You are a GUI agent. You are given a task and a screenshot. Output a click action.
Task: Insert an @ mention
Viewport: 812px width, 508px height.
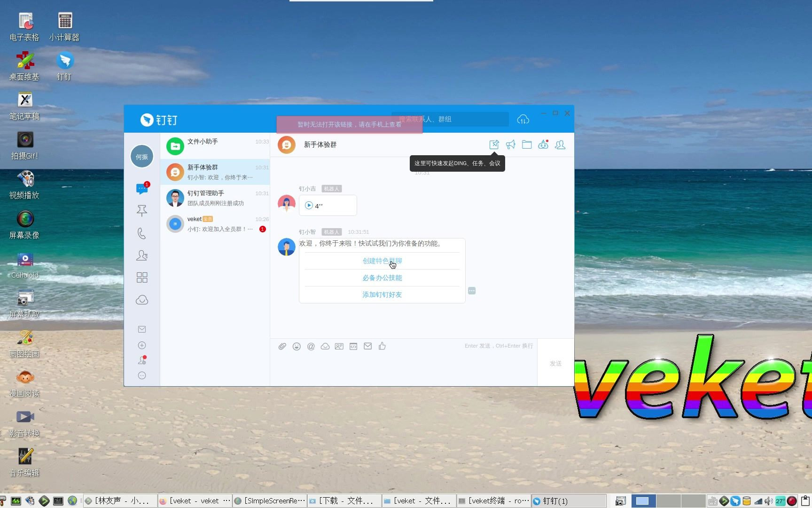(x=311, y=346)
